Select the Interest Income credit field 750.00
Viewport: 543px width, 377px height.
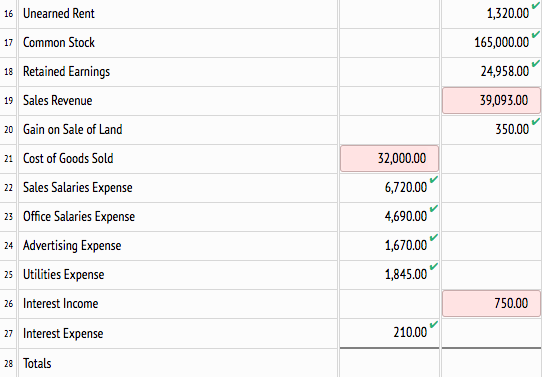point(491,304)
